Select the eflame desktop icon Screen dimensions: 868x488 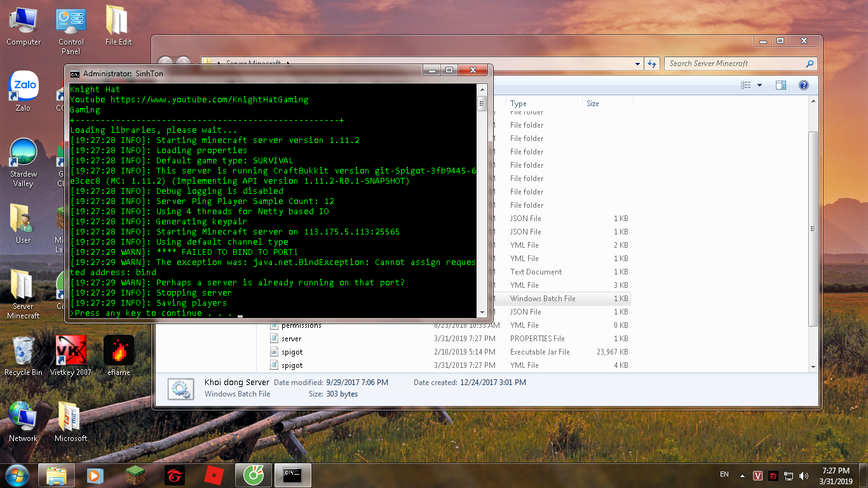[x=119, y=356]
